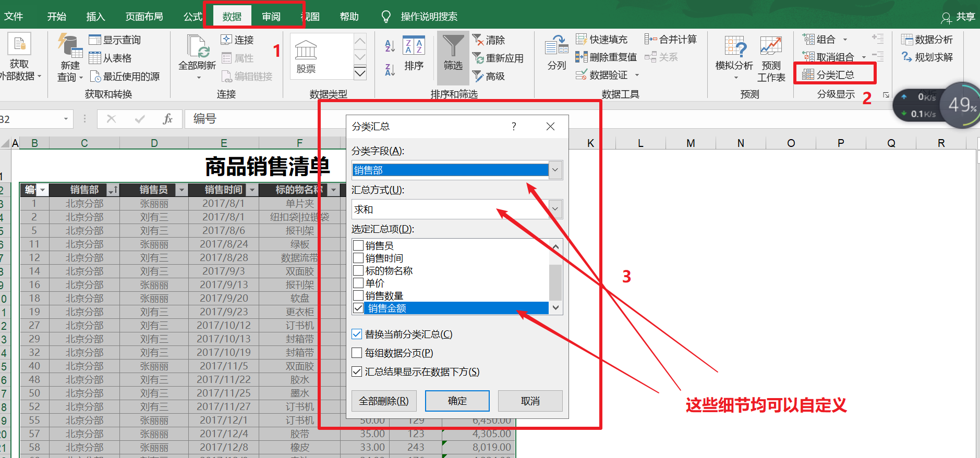Toggle 替换当前分类汇总 checkbox
980x458 pixels.
coord(357,334)
